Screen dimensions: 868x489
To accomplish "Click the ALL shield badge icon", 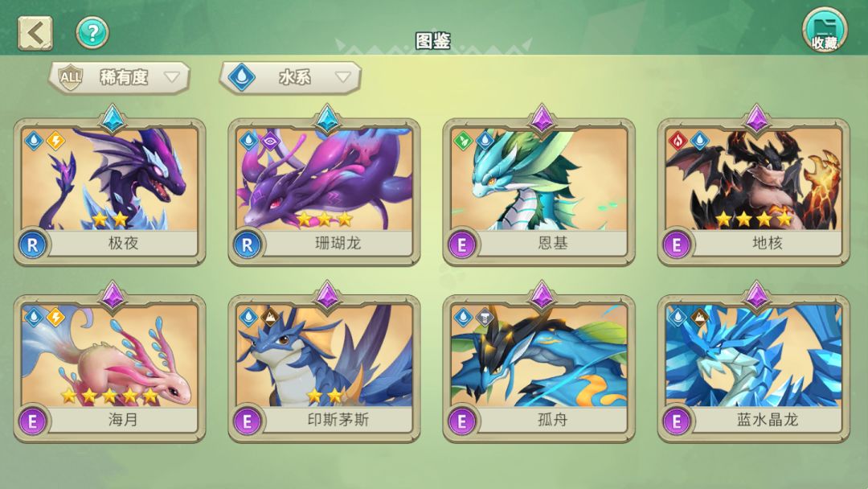I will [x=70, y=77].
